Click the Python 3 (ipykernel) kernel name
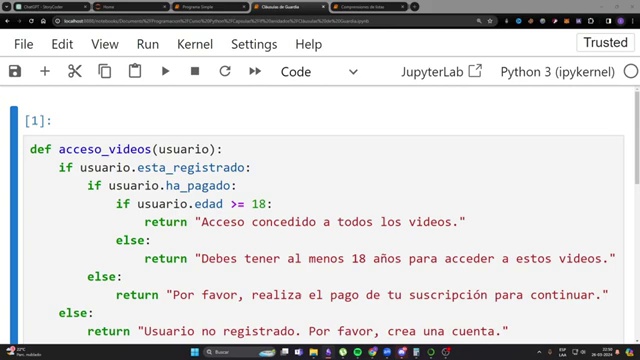This screenshot has height=360, width=640. click(558, 72)
